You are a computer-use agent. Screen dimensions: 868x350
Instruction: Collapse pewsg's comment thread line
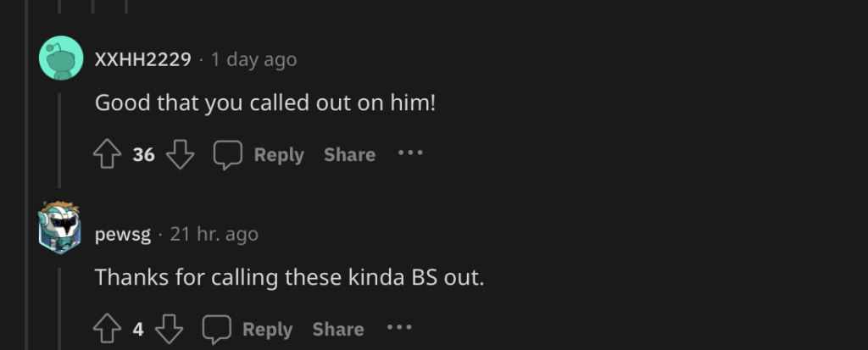[59, 305]
